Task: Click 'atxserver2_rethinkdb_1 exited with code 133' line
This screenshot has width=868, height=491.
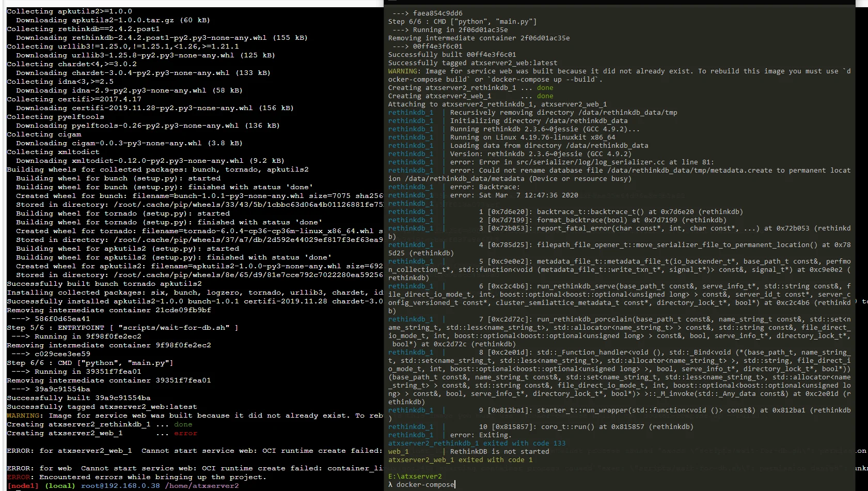Action: [x=477, y=443]
